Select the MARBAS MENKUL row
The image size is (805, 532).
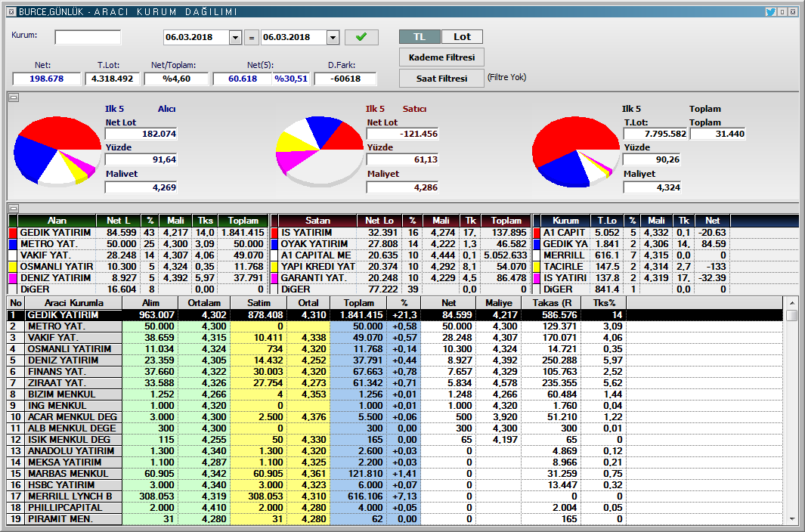point(394,474)
